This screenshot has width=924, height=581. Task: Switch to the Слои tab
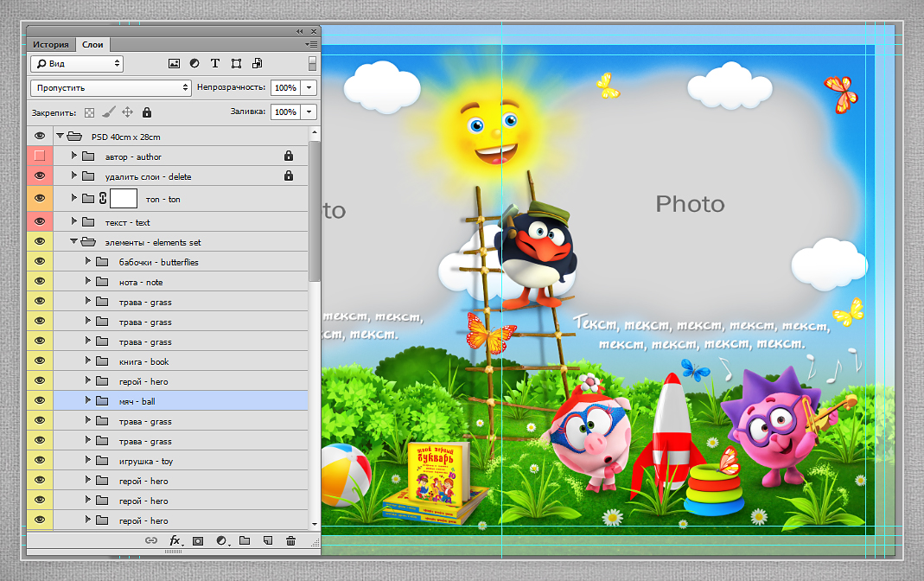click(92, 44)
